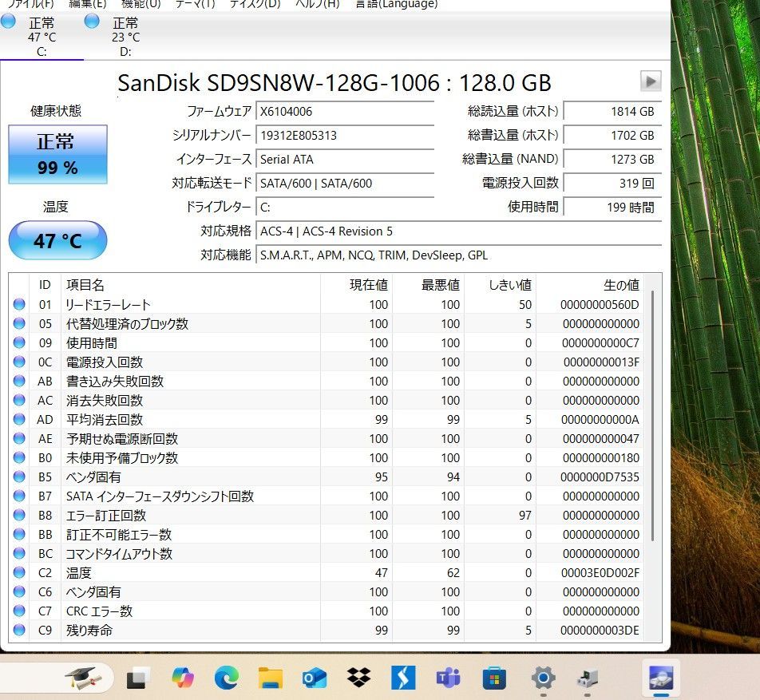Click the status circle for SATA インターフェースダウンシフト回数 row

(x=19, y=496)
